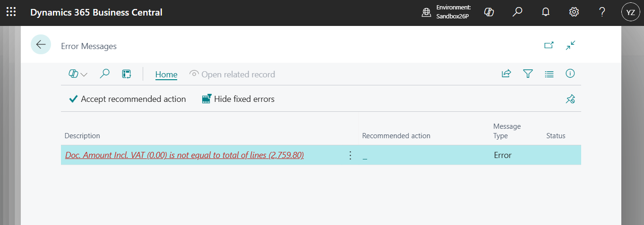This screenshot has height=225, width=644.
Task: Toggle the FactBox information pane icon
Action: (570, 74)
